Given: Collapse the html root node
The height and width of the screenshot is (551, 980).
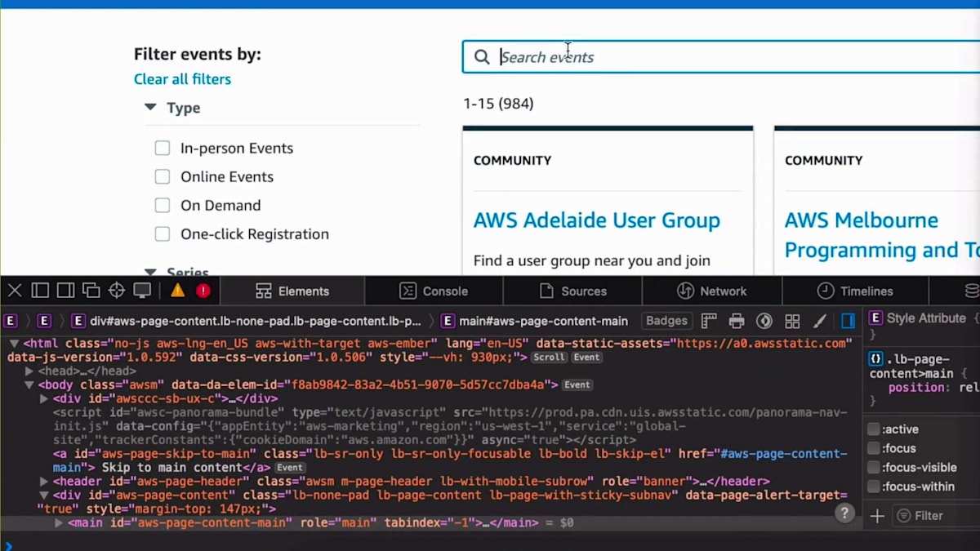Looking at the screenshot, I should [x=14, y=344].
